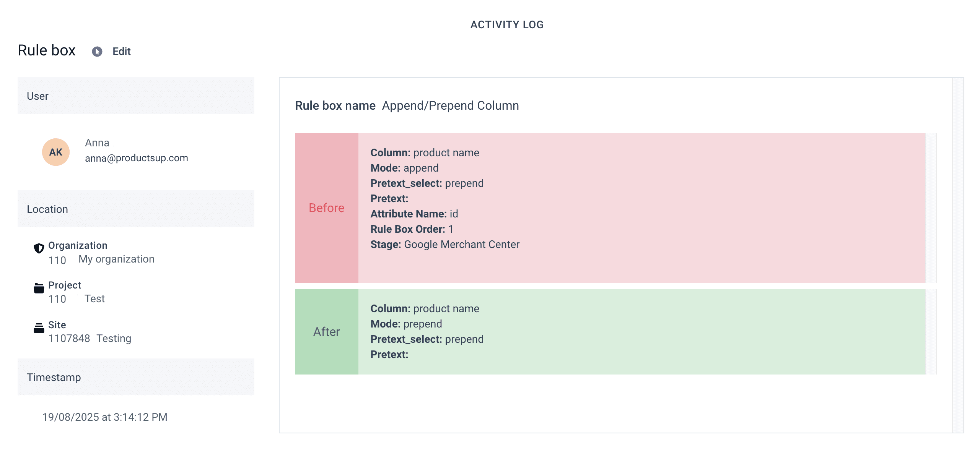Click the site ID 1107848
Viewport: 980px width, 454px height.
point(69,339)
